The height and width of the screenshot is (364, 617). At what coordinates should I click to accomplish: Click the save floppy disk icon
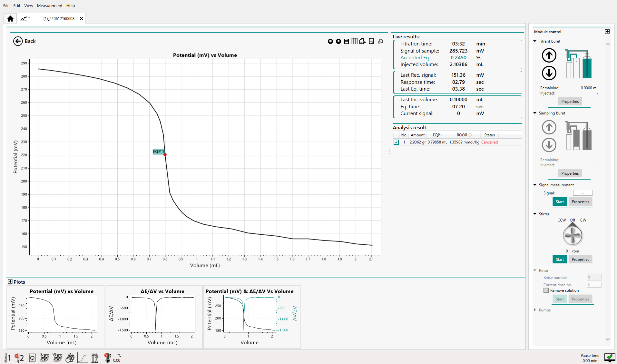(x=346, y=41)
